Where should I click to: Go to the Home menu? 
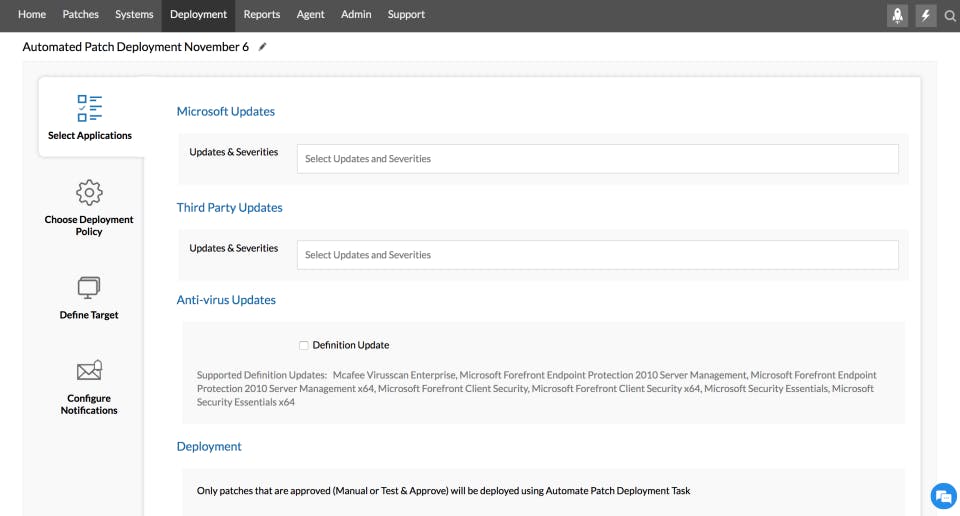(x=32, y=14)
